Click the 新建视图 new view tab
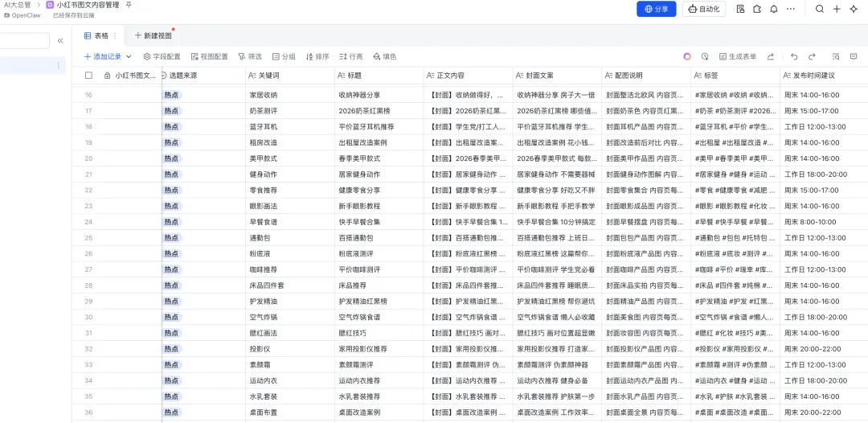The width and height of the screenshot is (868, 423). [x=154, y=35]
